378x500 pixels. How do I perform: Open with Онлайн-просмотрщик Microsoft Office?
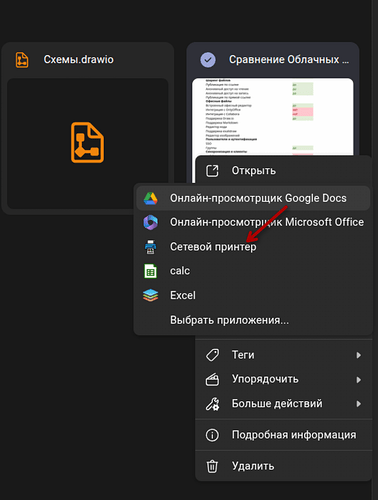pyautogui.click(x=253, y=222)
